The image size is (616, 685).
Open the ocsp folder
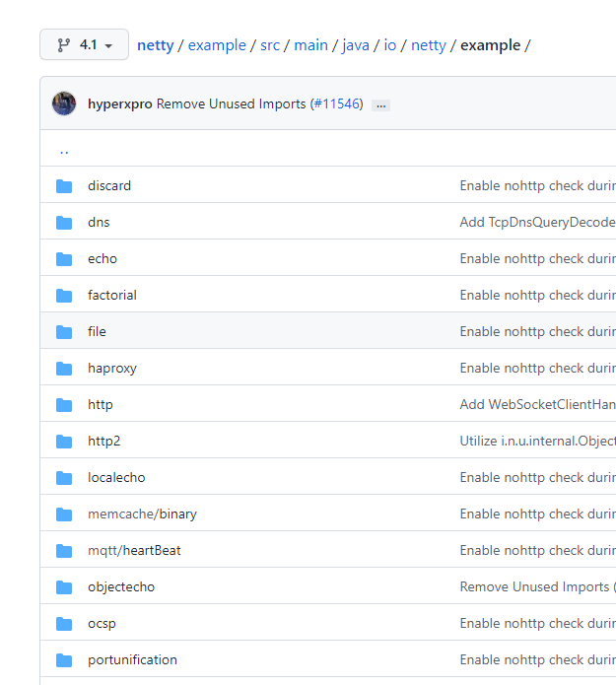pos(102,624)
